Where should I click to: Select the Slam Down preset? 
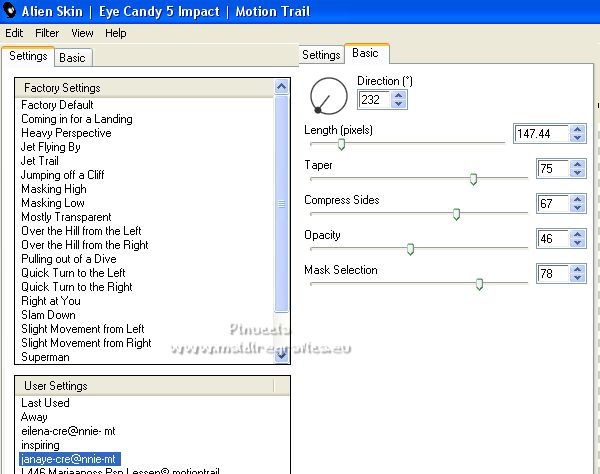click(x=48, y=315)
